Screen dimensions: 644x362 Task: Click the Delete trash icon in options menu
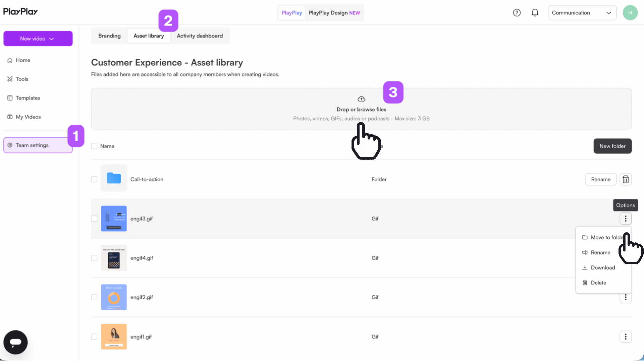[x=585, y=283]
